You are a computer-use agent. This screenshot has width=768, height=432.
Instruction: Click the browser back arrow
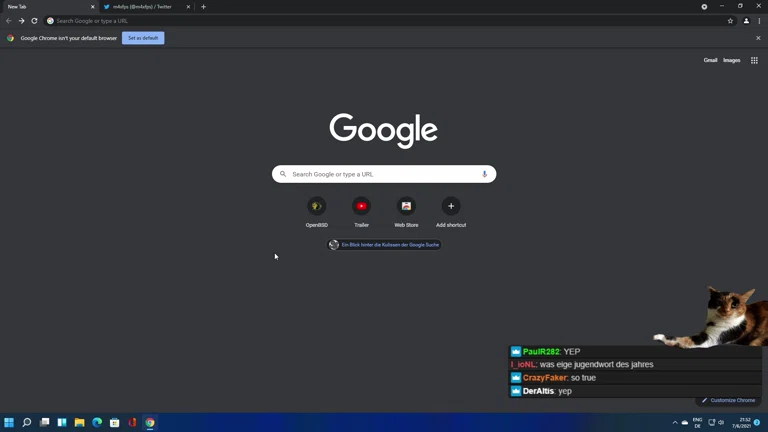tap(8, 21)
